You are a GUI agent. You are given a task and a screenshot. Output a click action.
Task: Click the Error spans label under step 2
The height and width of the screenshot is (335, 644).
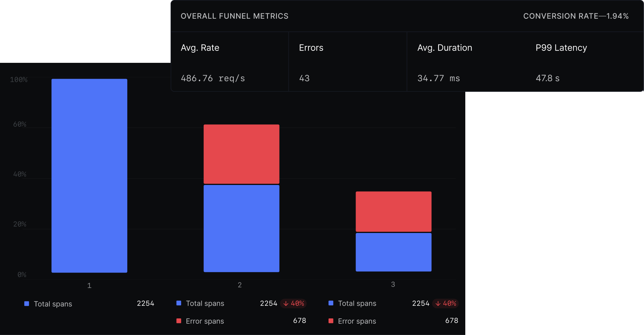point(205,321)
